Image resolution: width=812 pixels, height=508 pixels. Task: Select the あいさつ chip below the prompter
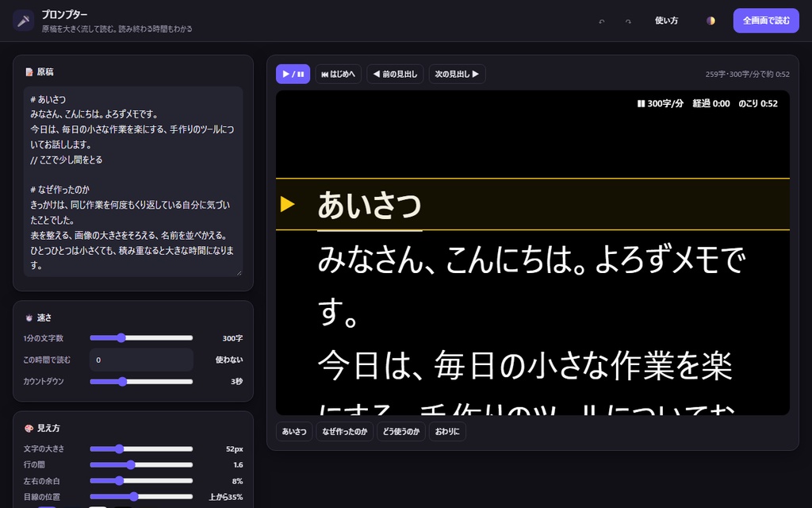(x=294, y=431)
